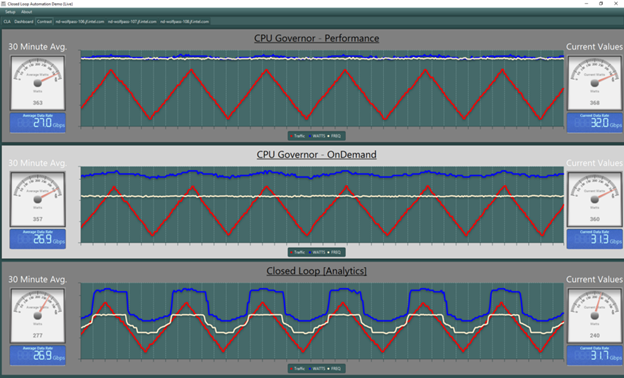Click the app icon in the title bar
624x378 pixels.
(x=3, y=4)
